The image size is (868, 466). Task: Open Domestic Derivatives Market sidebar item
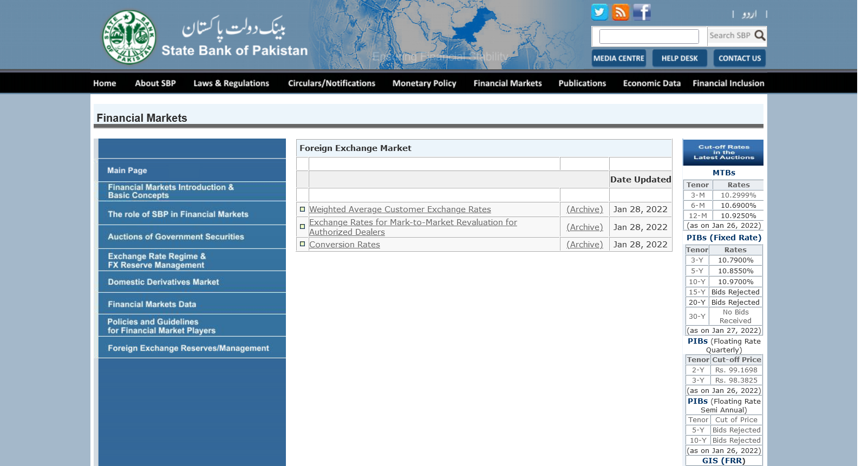pos(163,282)
